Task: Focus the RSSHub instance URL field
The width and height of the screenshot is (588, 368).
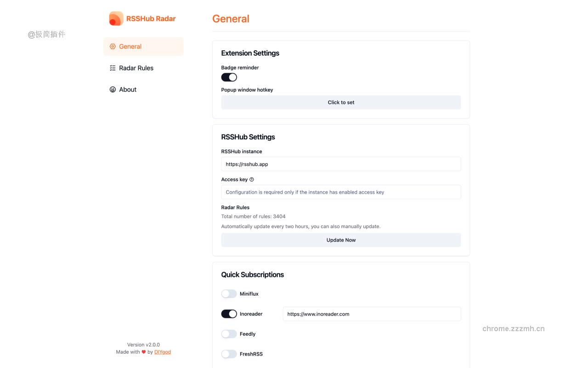Action: [341, 164]
